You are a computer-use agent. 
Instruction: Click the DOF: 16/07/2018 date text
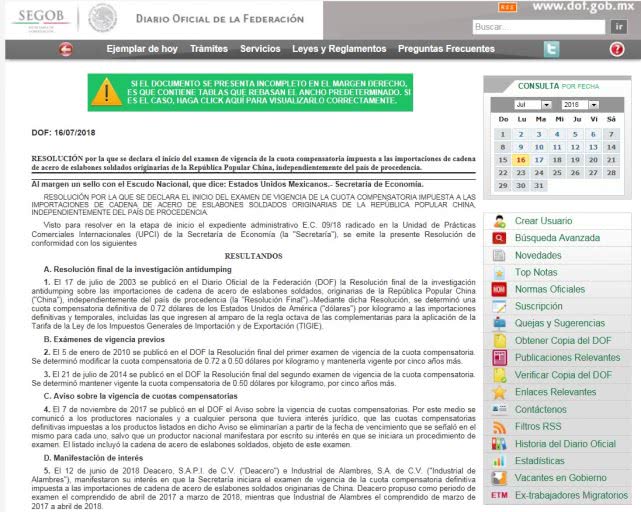coord(63,132)
